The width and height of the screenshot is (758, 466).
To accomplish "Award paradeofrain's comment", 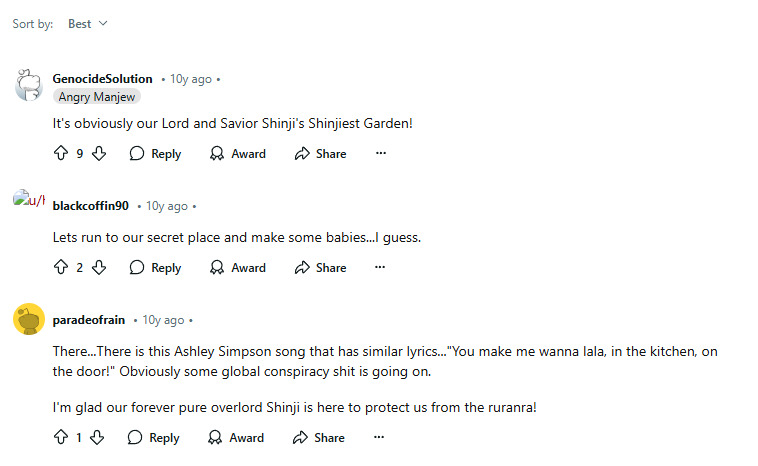I will (x=236, y=438).
